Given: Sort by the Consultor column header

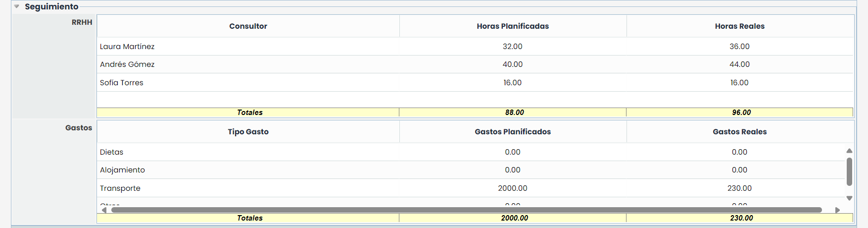Looking at the screenshot, I should 248,26.
